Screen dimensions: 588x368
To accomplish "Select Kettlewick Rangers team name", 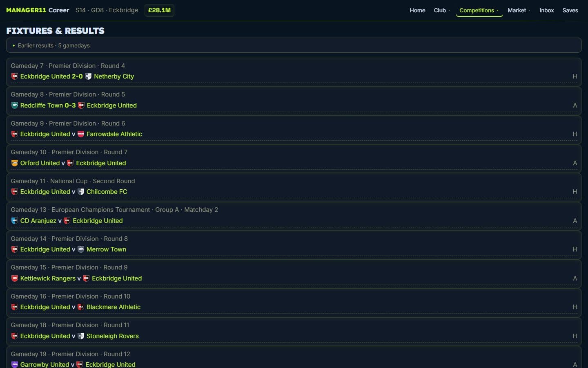I will (x=48, y=278).
